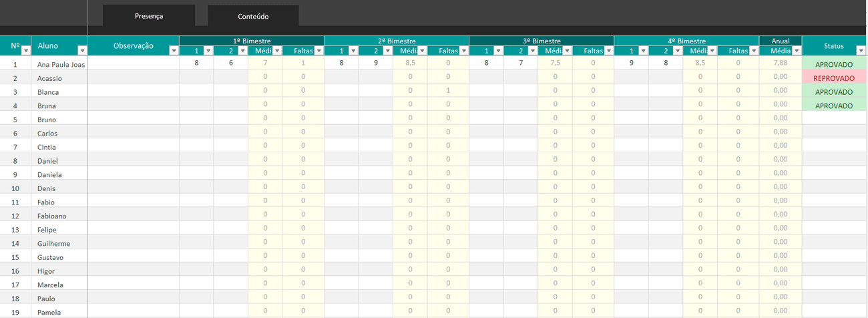
Task: Select the Daniel name cell
Action: pos(59,160)
